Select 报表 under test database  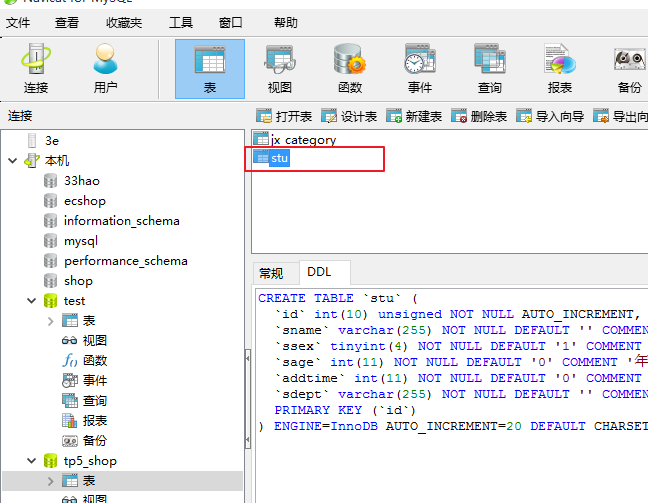pyautogui.click(x=95, y=420)
